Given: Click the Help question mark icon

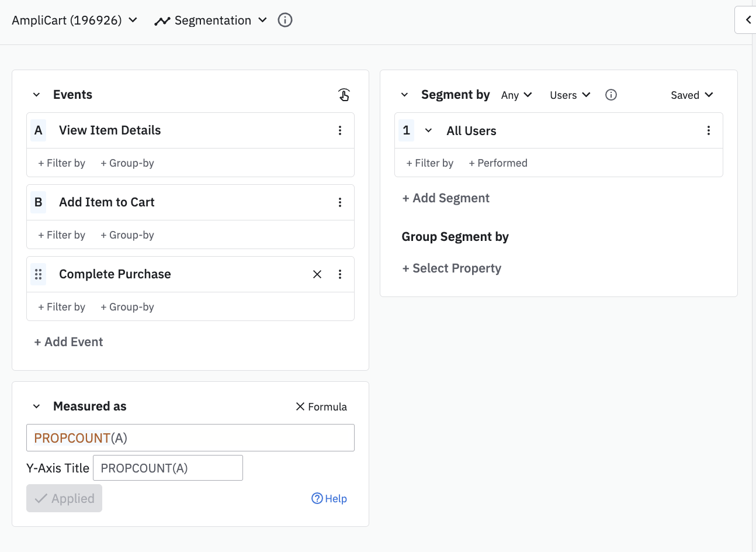Looking at the screenshot, I should (317, 498).
